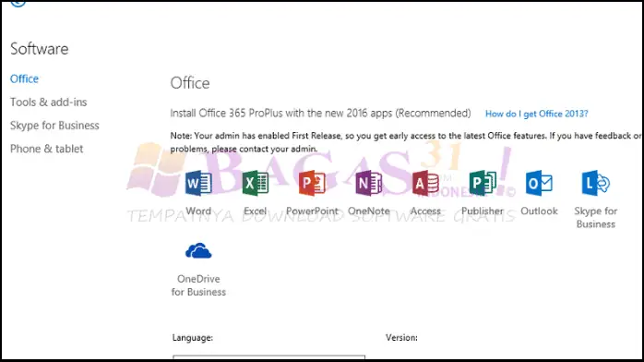
Task: Click the 'Outlook' label text
Action: pyautogui.click(x=539, y=211)
